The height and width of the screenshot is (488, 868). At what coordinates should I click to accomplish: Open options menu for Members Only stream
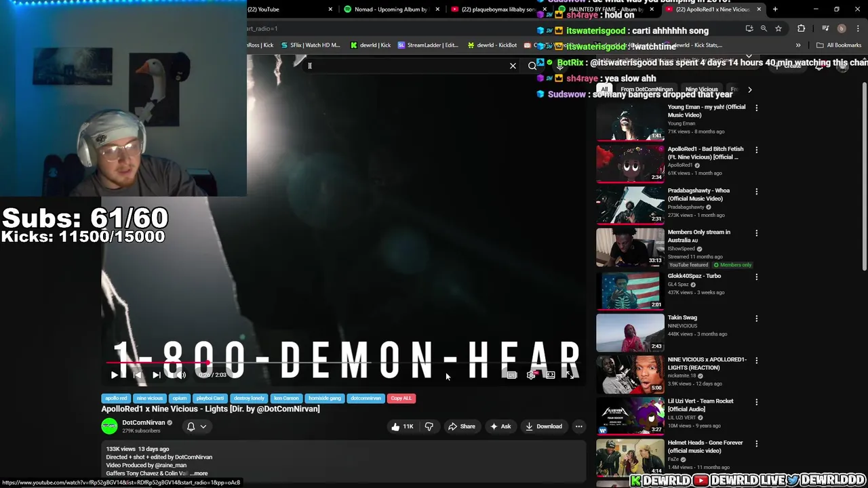pos(757,233)
